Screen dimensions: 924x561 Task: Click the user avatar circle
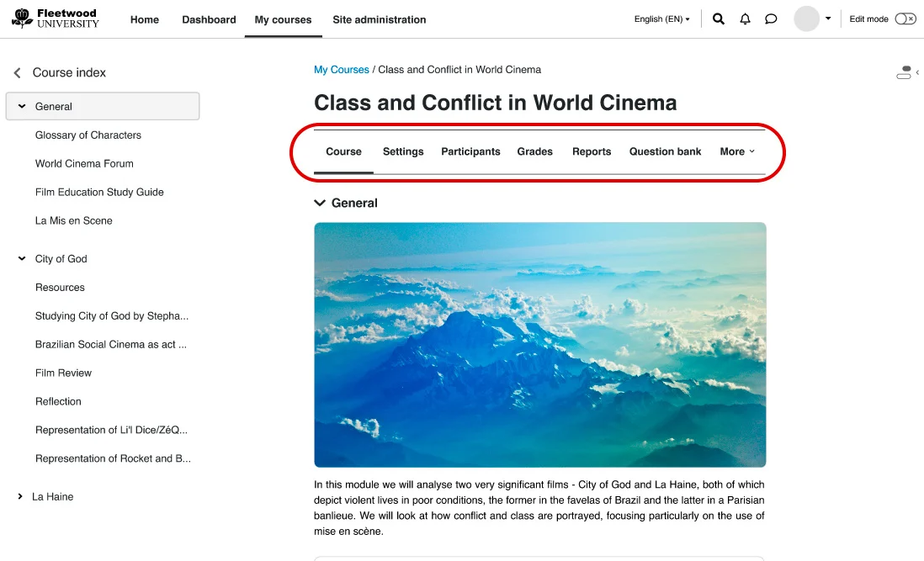click(x=806, y=19)
